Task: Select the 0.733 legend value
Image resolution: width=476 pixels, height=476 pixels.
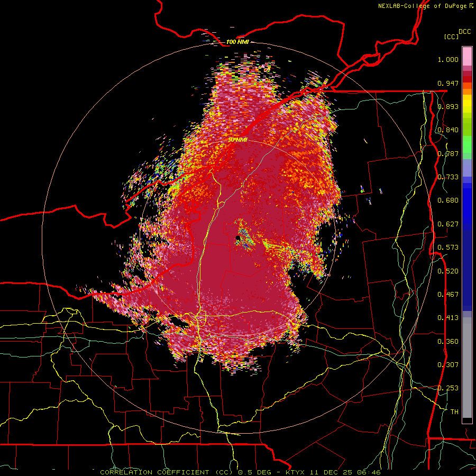Action: [448, 177]
